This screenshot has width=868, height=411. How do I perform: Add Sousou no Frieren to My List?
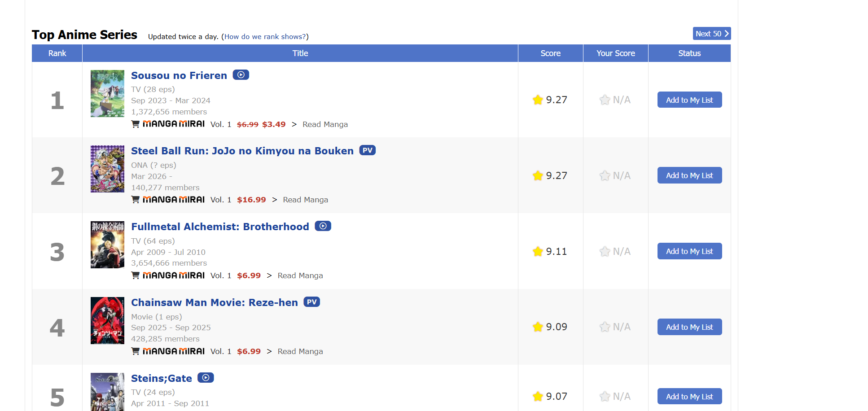[x=689, y=100]
